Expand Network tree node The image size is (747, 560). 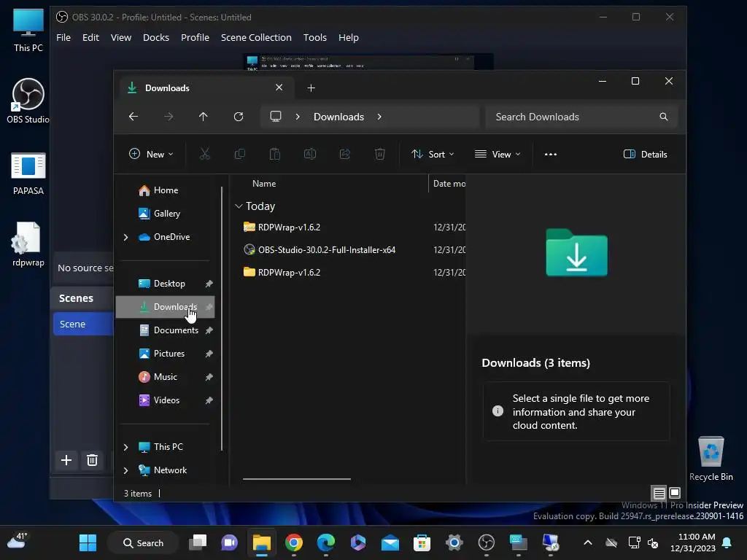coord(125,470)
